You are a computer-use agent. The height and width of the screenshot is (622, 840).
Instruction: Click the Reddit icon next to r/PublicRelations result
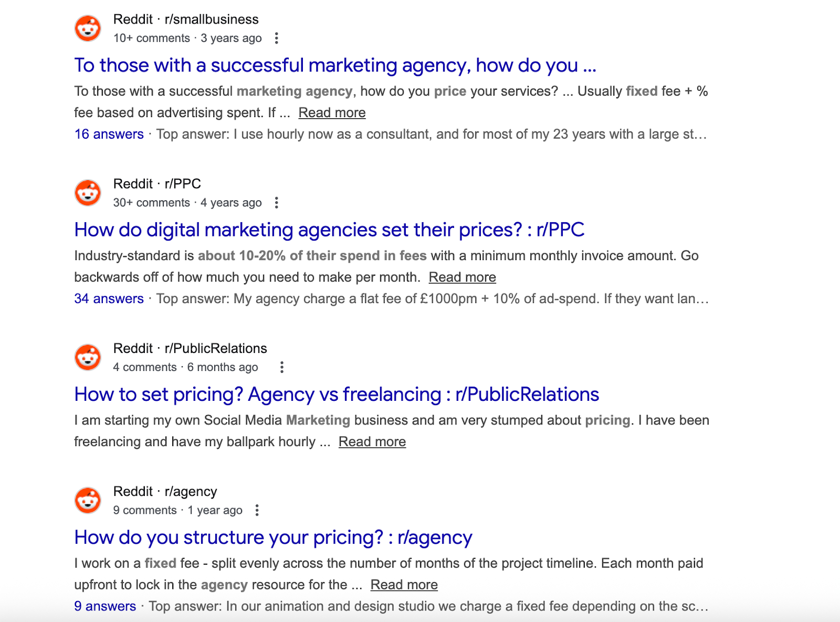click(88, 357)
